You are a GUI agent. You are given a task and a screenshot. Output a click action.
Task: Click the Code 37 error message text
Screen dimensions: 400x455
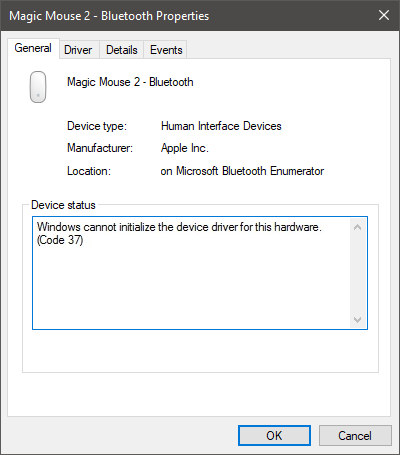tap(179, 233)
